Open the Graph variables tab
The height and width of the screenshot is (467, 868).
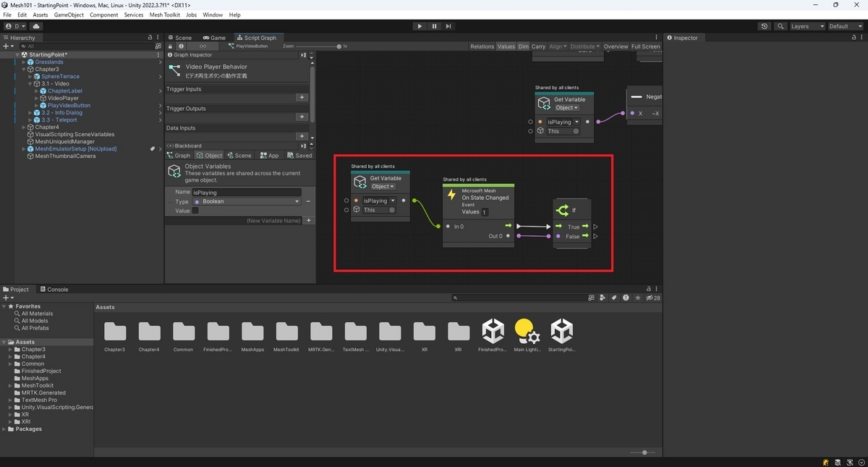[179, 156]
